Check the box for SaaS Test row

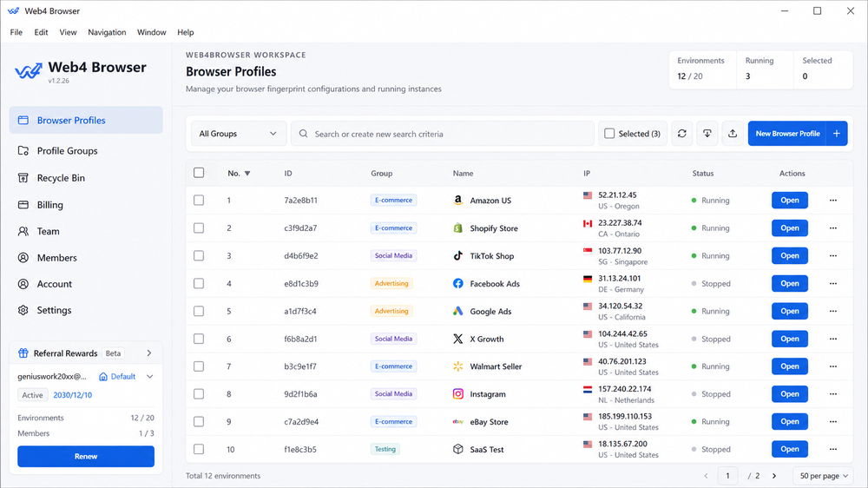(199, 449)
